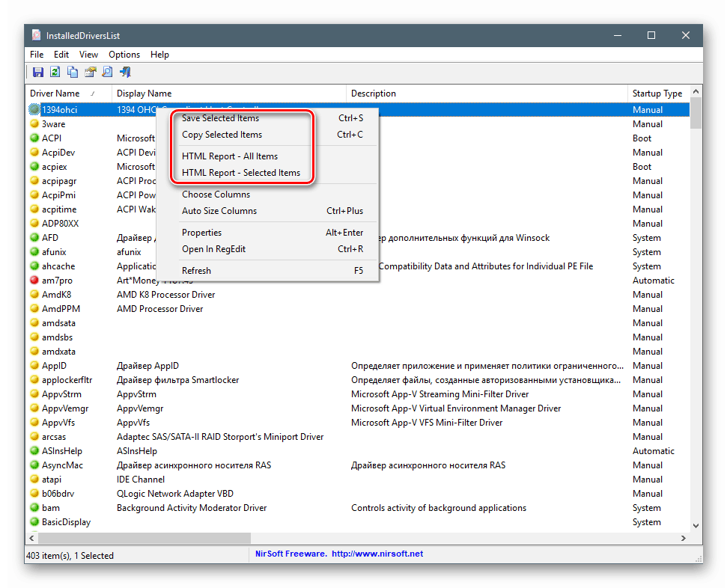Click the Refresh toolbar icon with green arrows
Viewport: 727px width, 588px height.
coord(55,73)
